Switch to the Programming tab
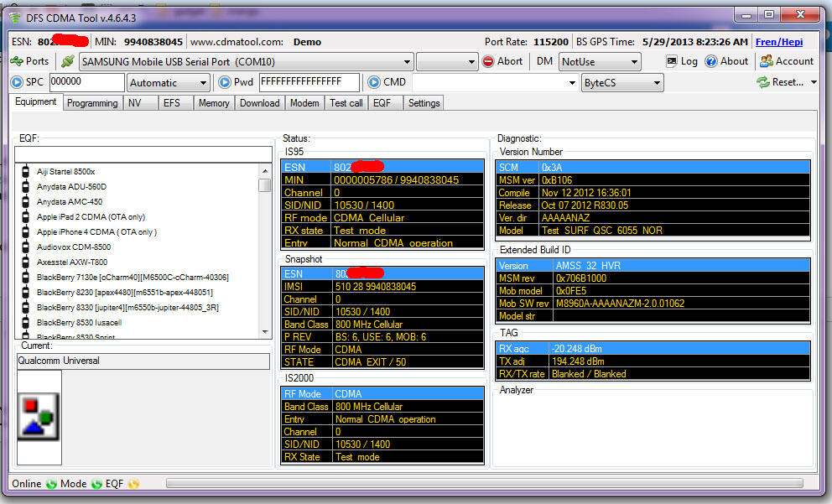The width and height of the screenshot is (832, 504). [x=92, y=102]
